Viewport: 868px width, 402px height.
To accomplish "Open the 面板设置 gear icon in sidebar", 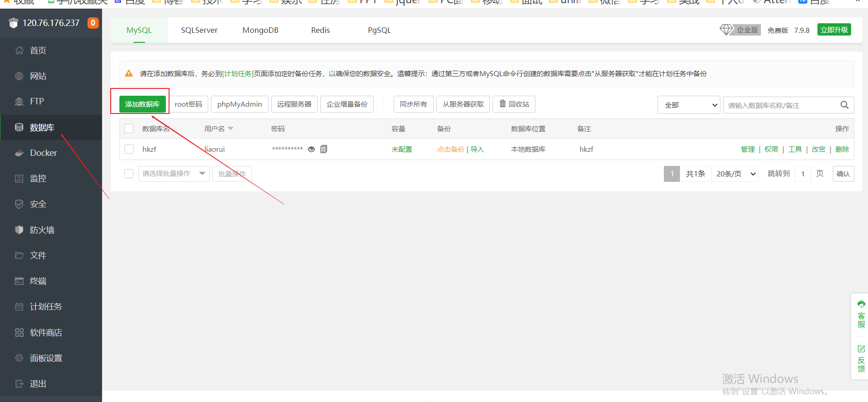I will 19,358.
